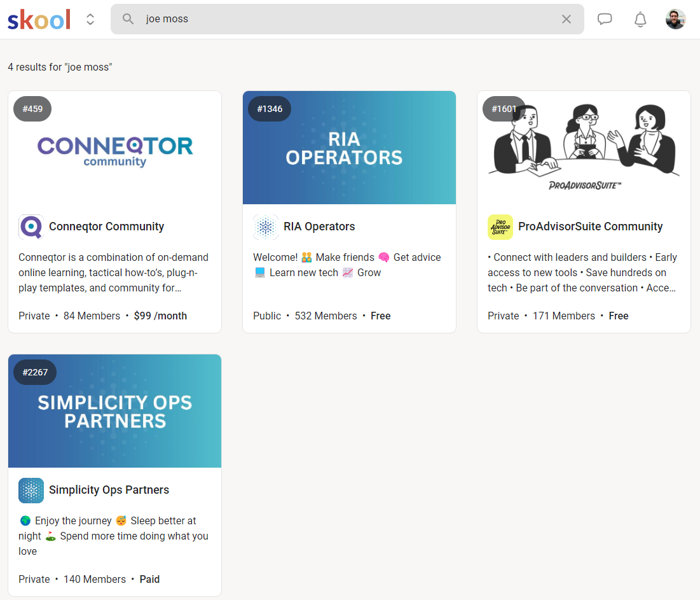Image resolution: width=700 pixels, height=600 pixels.
Task: Open your profile avatar menu
Action: 675,19
